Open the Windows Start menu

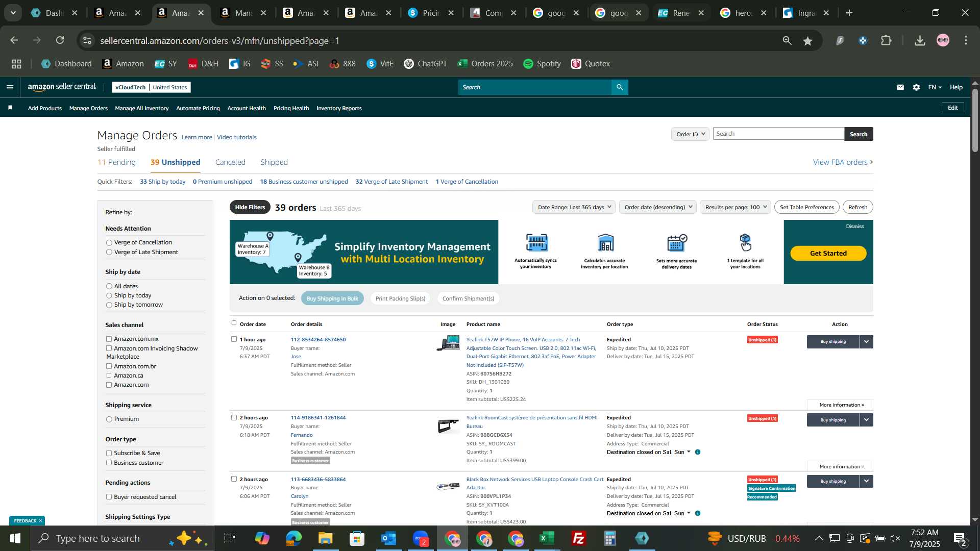point(15,538)
